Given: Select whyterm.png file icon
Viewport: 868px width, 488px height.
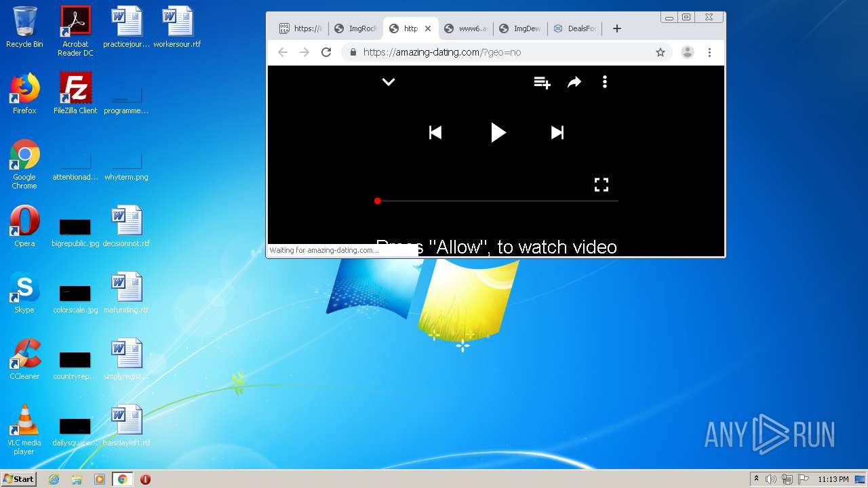Looking at the screenshot, I should tap(126, 167).
